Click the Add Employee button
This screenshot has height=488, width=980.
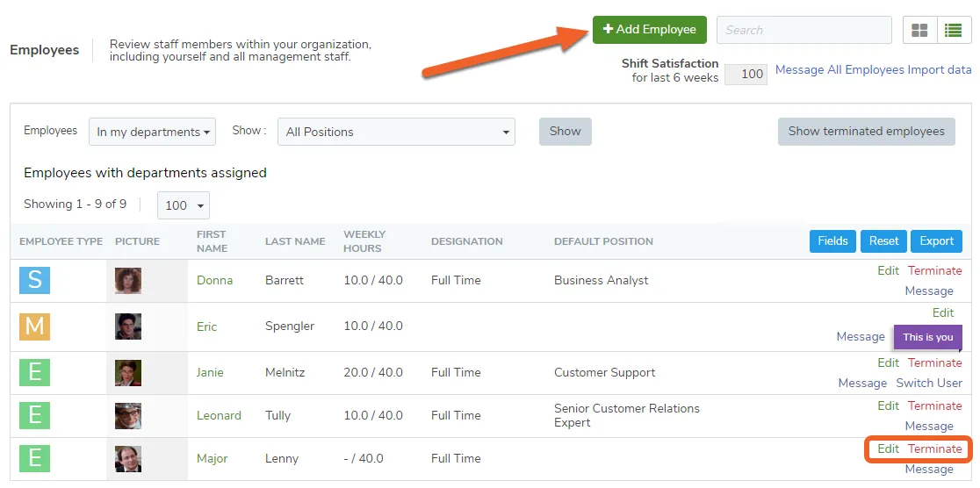point(649,29)
